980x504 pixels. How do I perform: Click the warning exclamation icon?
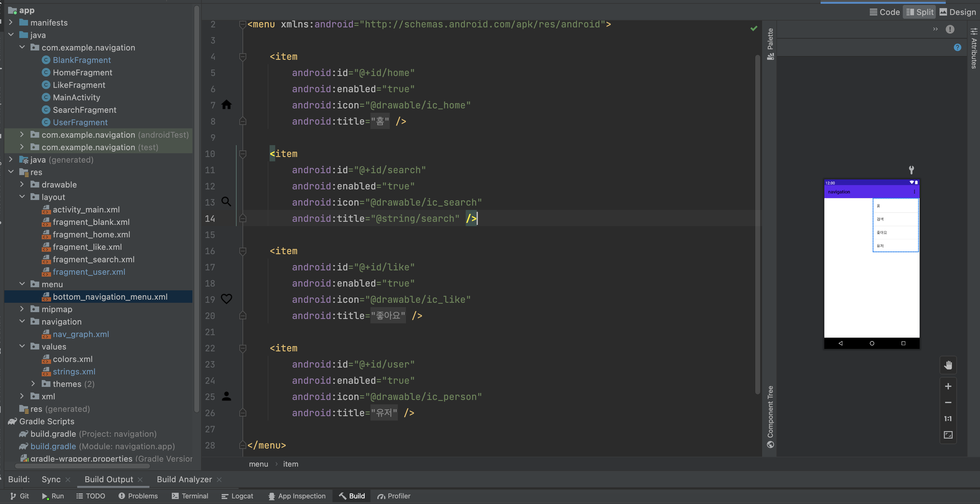[949, 29]
